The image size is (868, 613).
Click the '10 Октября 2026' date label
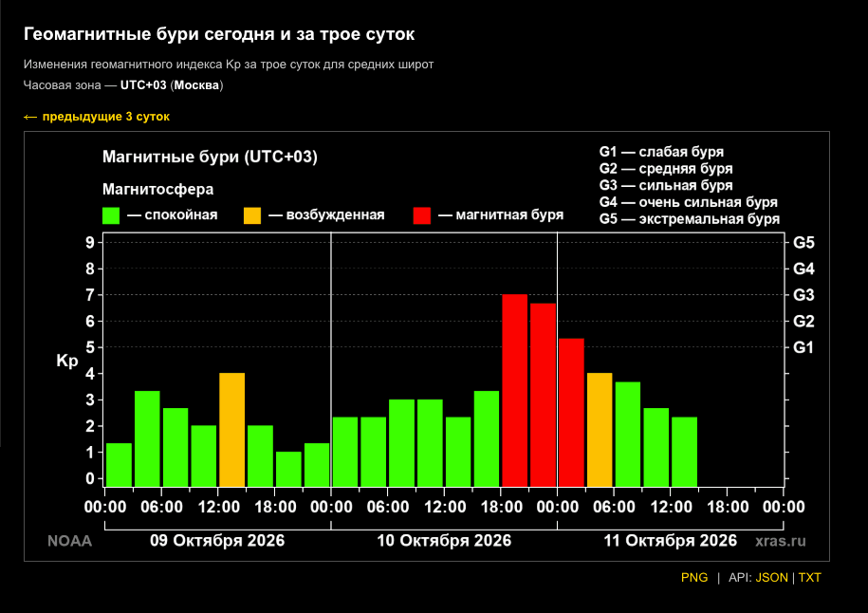click(x=444, y=541)
